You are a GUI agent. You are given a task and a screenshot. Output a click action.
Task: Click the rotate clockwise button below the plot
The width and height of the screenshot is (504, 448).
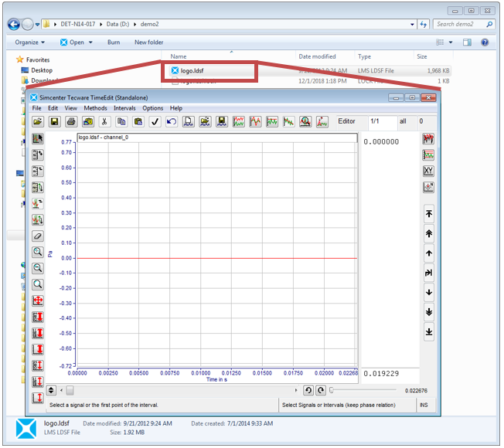coord(321,391)
